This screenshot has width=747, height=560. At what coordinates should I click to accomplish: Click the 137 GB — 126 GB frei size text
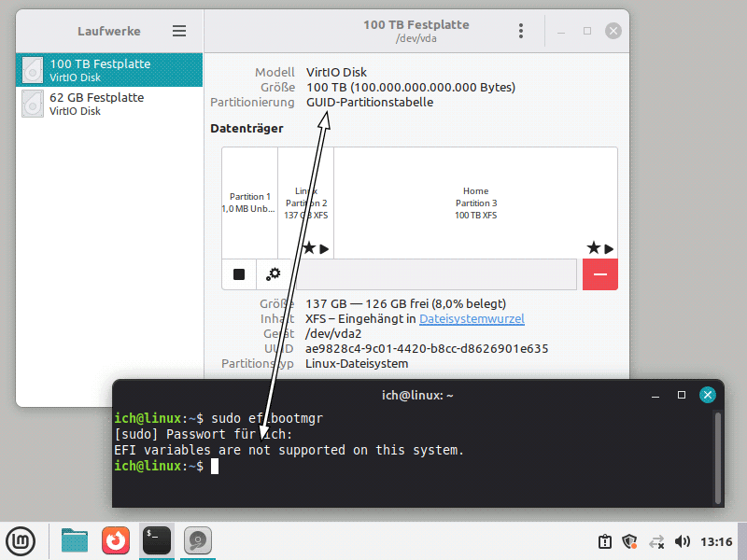click(x=406, y=304)
